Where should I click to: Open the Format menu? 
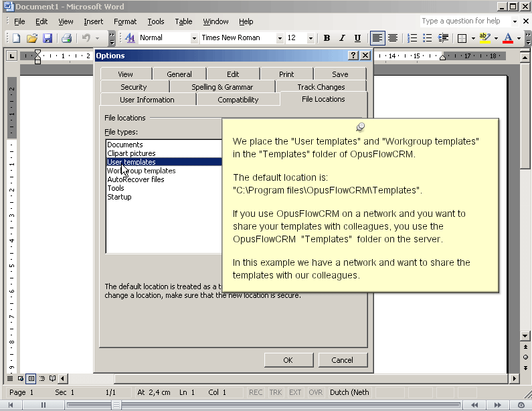pos(125,21)
